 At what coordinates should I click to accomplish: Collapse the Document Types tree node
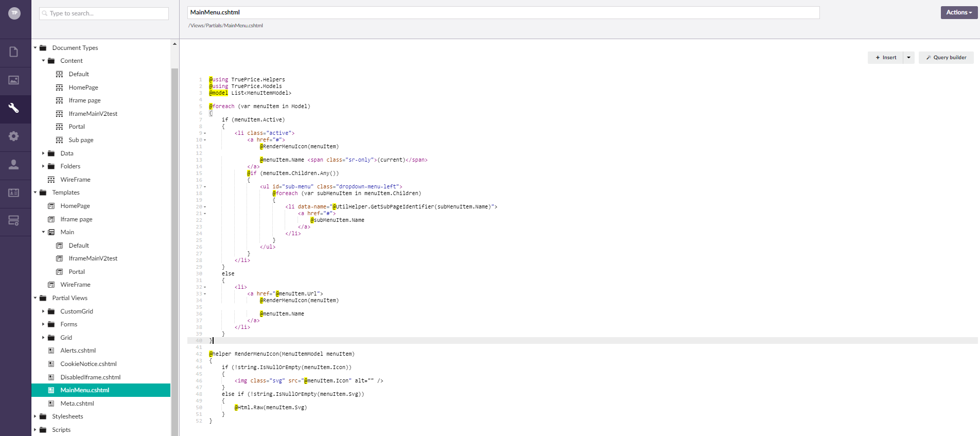tap(35, 48)
